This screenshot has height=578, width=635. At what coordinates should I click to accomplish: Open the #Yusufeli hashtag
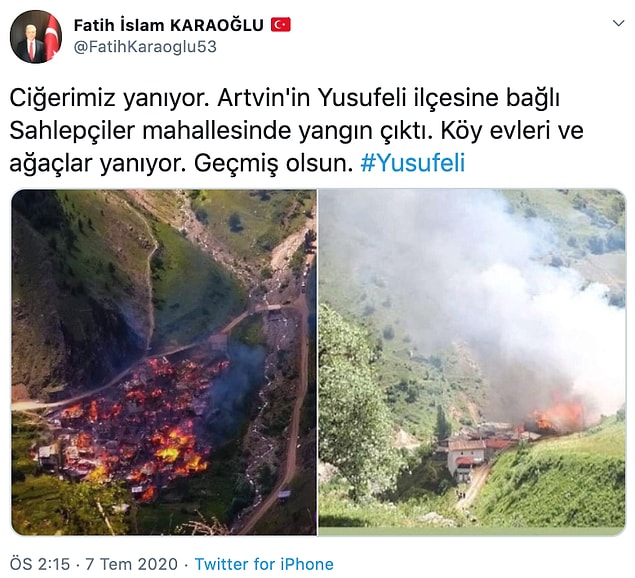pyautogui.click(x=412, y=163)
